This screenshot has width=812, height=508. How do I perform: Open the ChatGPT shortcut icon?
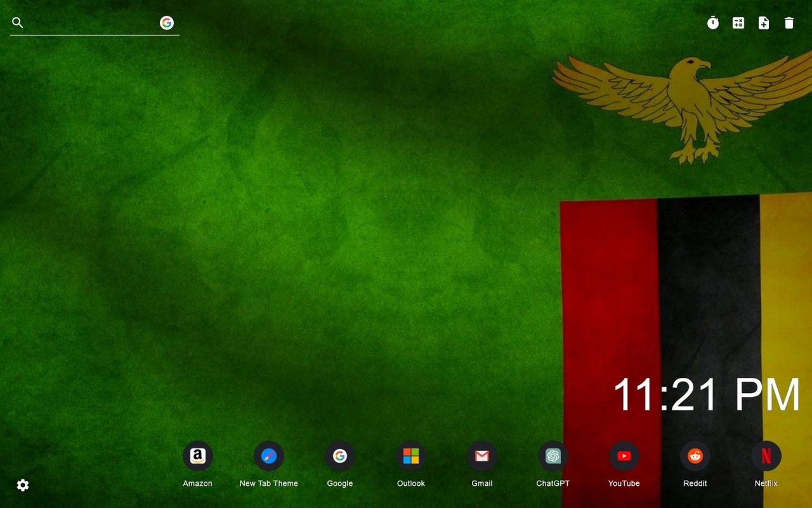click(553, 456)
